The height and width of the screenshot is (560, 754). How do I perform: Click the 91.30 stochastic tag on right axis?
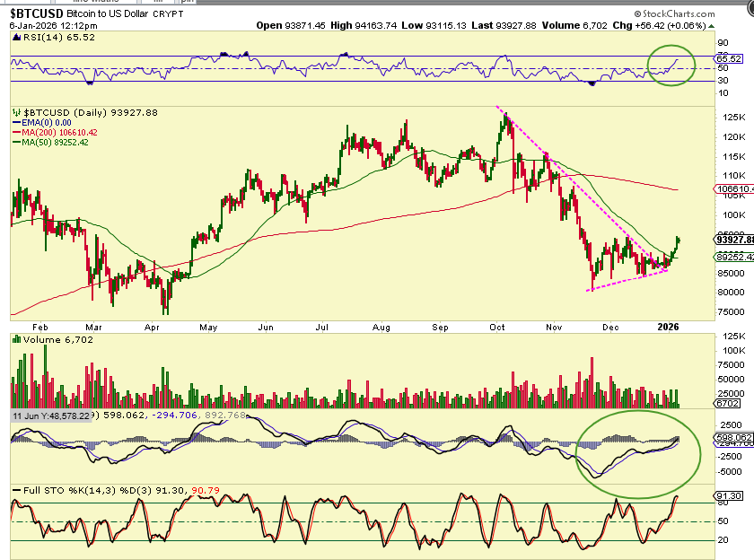pos(729,495)
